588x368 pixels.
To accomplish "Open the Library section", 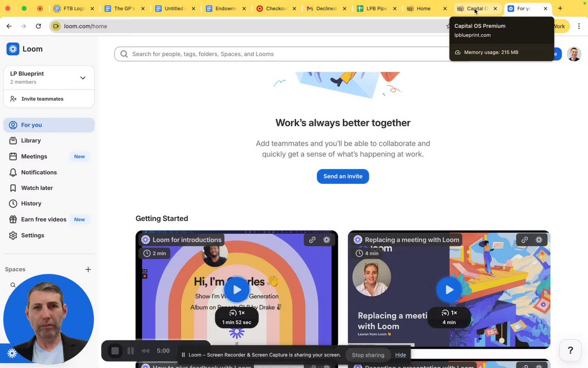I will 49,140.
